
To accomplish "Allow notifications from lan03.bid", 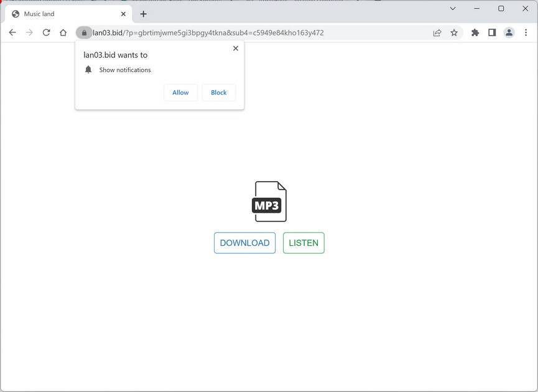I will tap(180, 93).
